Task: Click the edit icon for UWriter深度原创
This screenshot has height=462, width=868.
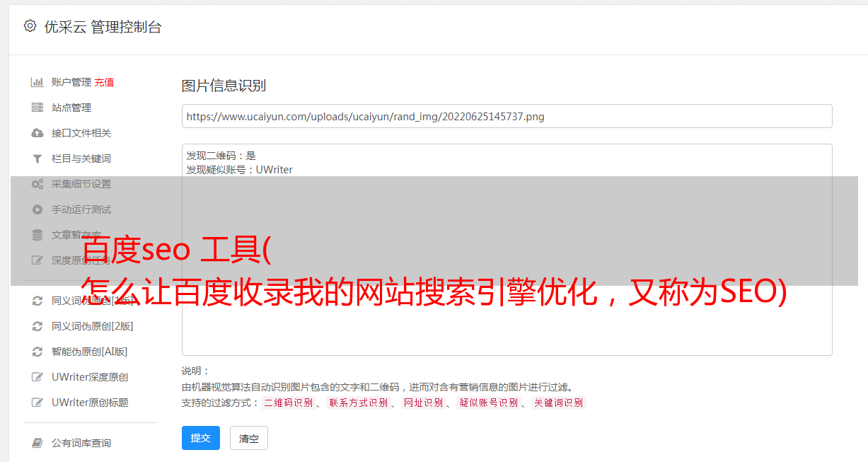Action: [37, 377]
